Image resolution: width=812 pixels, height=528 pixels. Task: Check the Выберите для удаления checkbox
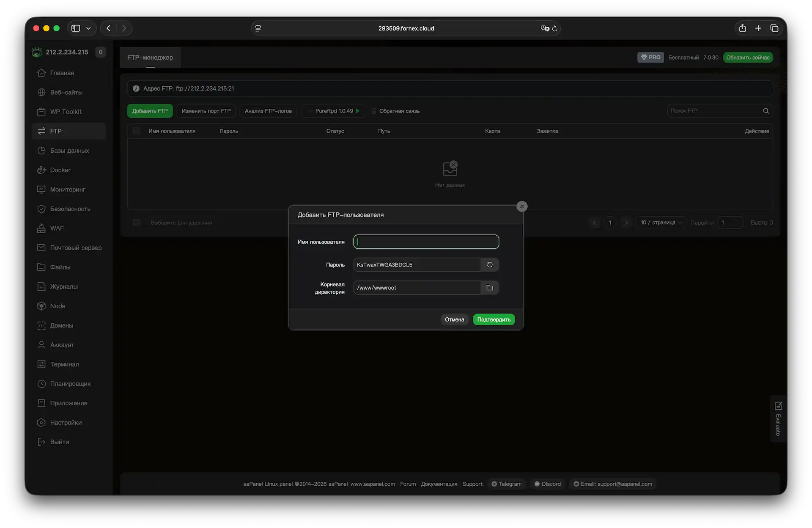(136, 222)
